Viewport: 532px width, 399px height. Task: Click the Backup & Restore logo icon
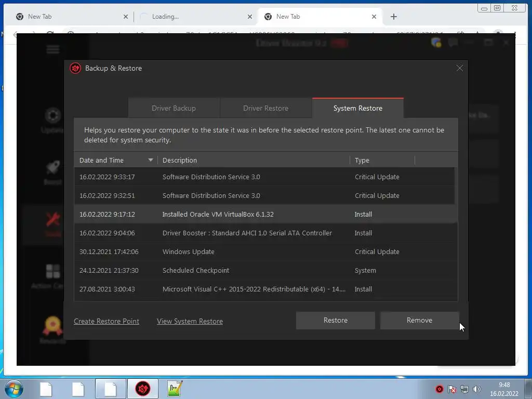click(75, 68)
